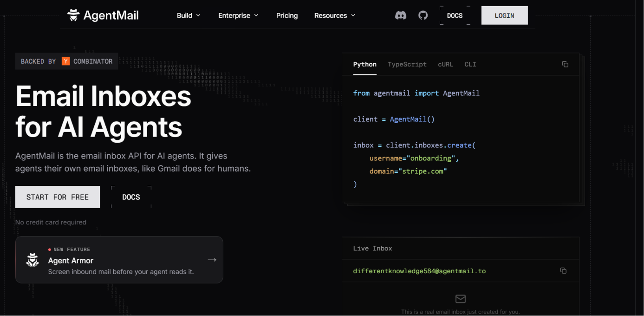
Task: Click the Agent Armor spy icon
Action: pyautogui.click(x=33, y=260)
